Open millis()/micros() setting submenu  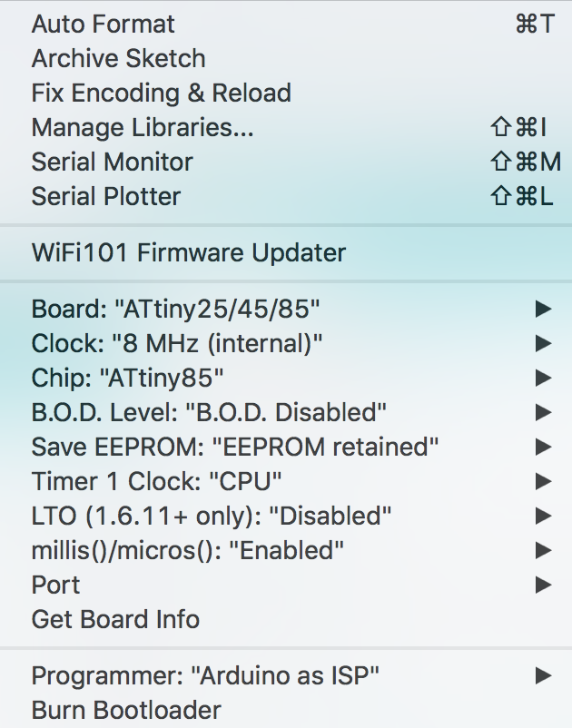[543, 550]
